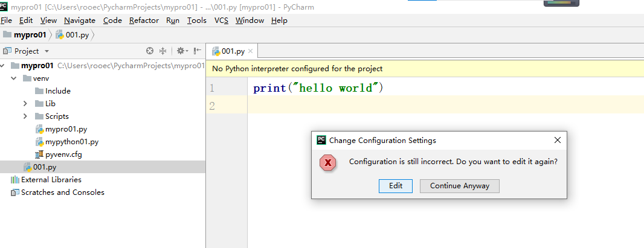This screenshot has width=644, height=248.
Task: Click the Collapse All icon in Project panel
Action: (x=163, y=51)
